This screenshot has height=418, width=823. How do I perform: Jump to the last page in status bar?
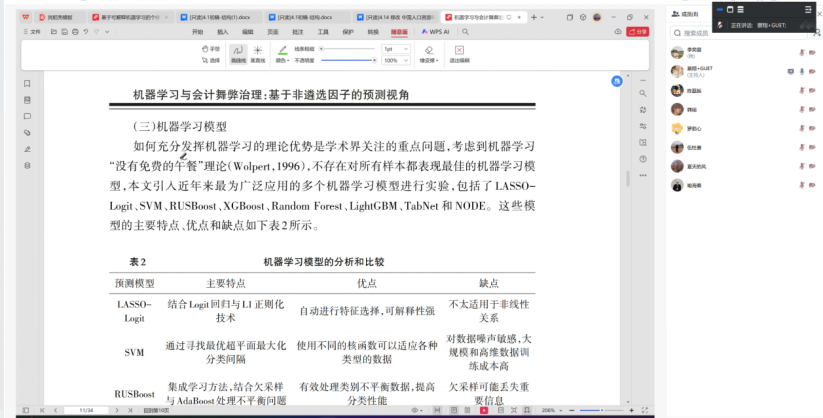coord(130,410)
